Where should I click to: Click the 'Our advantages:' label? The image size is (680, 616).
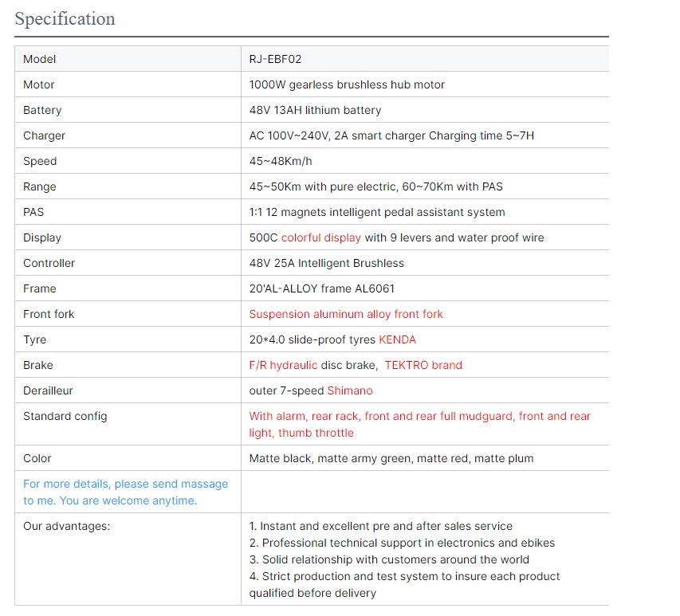click(67, 526)
